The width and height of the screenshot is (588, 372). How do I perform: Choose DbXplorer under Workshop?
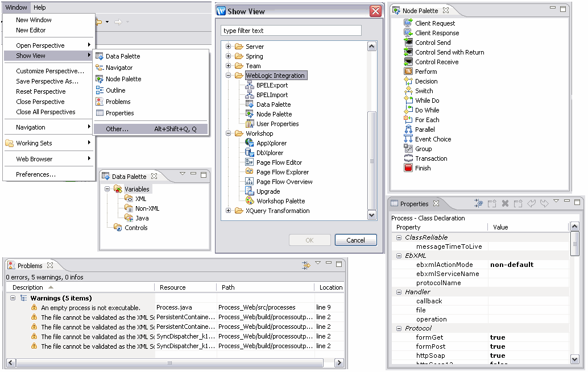click(270, 153)
